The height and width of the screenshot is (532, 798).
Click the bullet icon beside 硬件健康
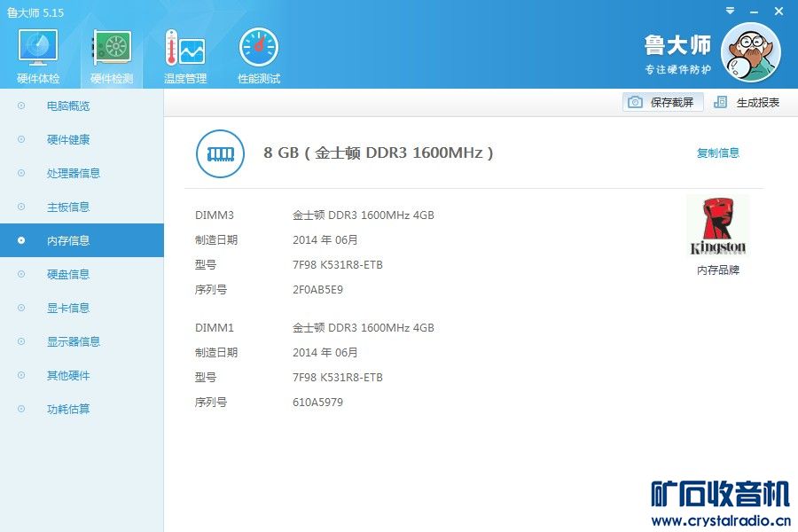click(21, 139)
